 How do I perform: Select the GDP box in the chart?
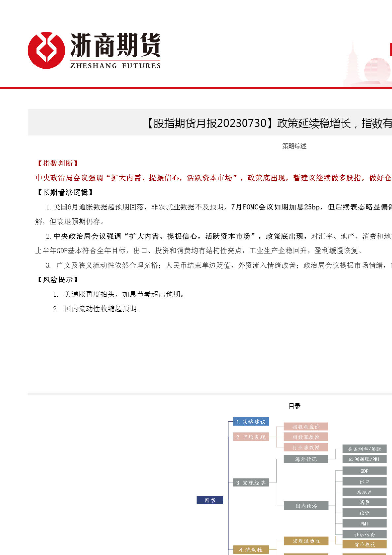pos(364,471)
